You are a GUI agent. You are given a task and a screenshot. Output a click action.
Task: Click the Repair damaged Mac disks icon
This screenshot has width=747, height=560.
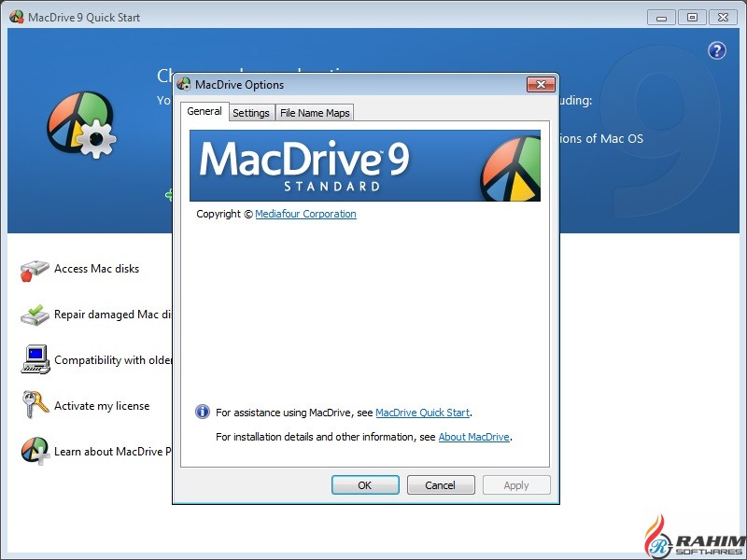pyautogui.click(x=35, y=315)
